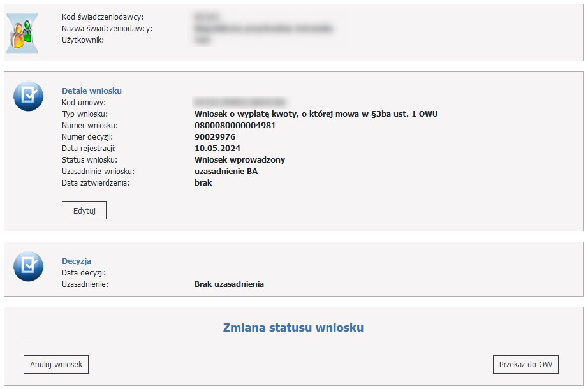This screenshot has height=389, width=588.
Task: Click the status value Wniosek wprowadzony
Action: [x=239, y=160]
